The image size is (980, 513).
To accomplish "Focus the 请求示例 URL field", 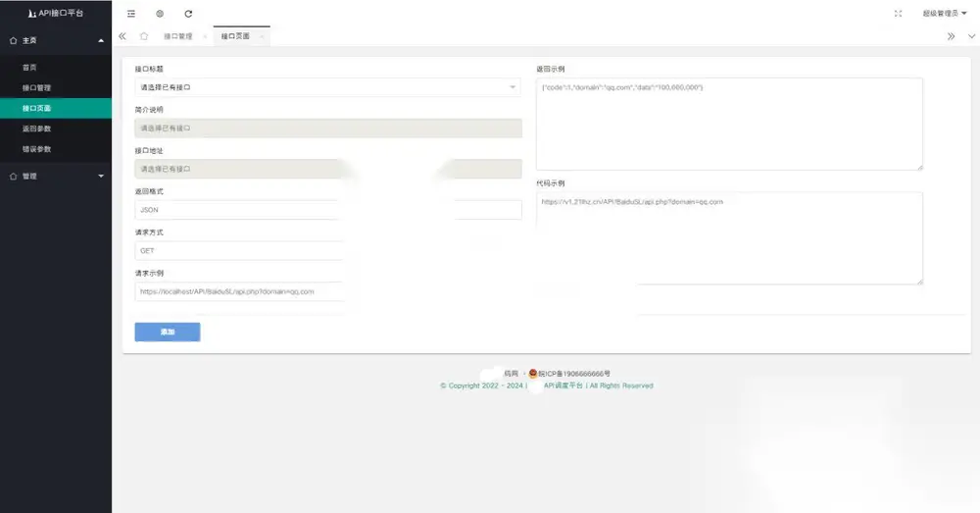I will (239, 291).
